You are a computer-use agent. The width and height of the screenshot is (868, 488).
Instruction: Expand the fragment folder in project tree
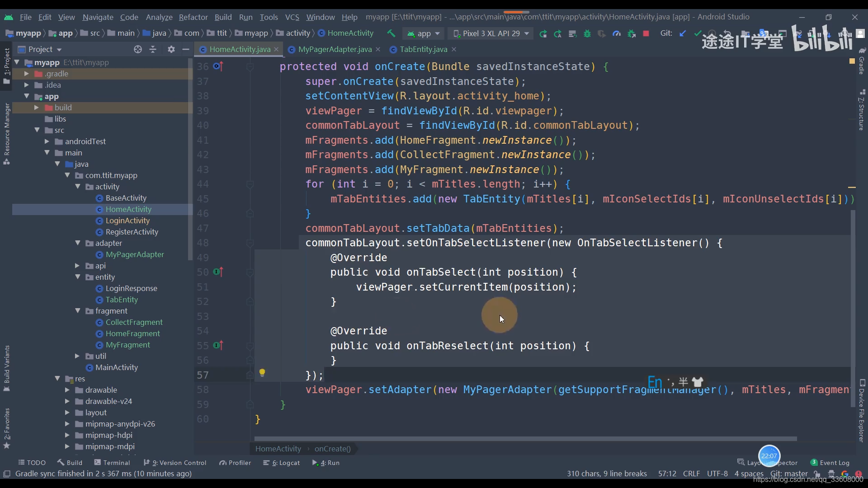(x=78, y=310)
